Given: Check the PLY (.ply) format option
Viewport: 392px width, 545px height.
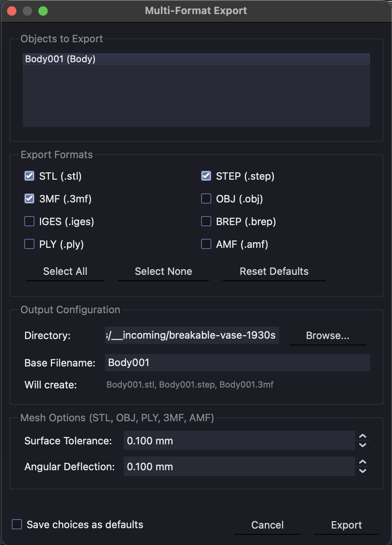Looking at the screenshot, I should coord(29,244).
